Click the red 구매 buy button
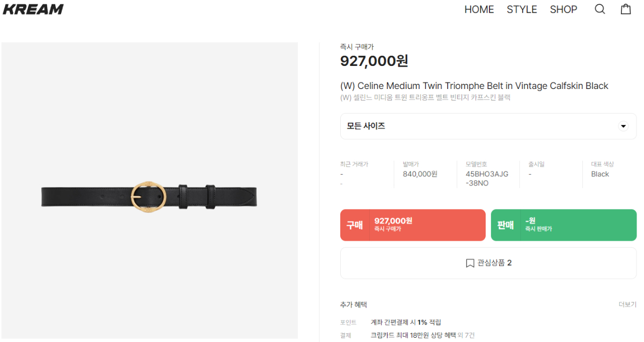 (413, 225)
